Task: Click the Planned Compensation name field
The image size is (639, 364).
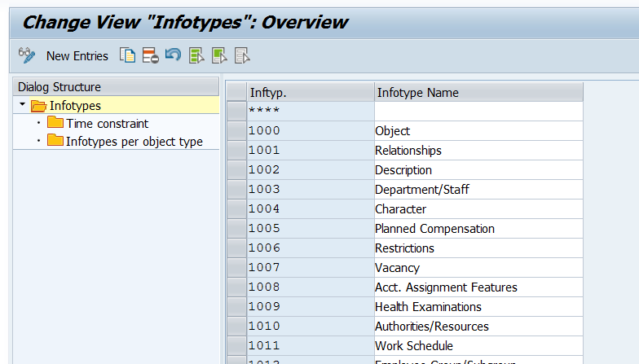Action: (479, 228)
